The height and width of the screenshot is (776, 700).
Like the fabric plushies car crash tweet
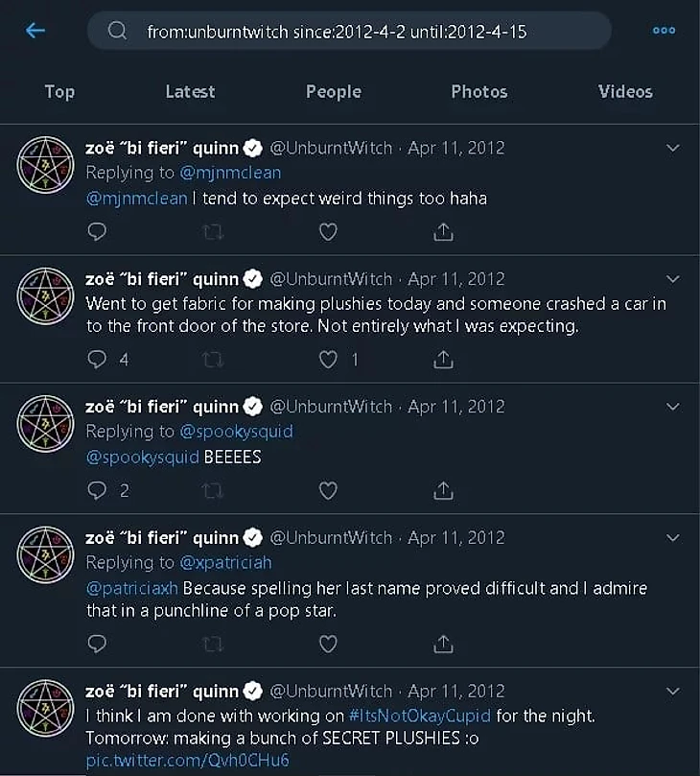(x=328, y=360)
